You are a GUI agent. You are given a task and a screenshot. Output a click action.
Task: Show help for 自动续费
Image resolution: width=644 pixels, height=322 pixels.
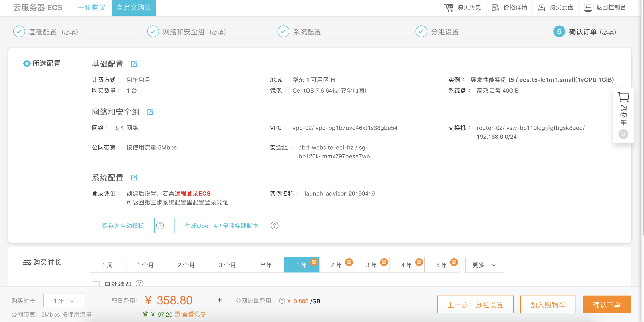pos(139,283)
